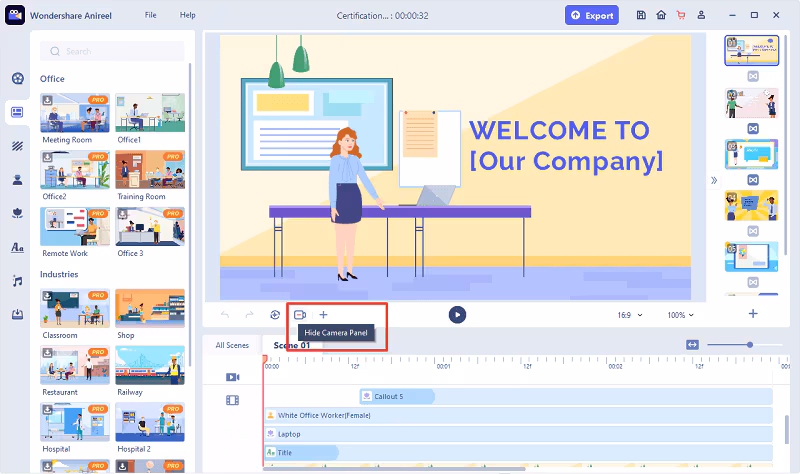This screenshot has width=800, height=474.
Task: Focus the Search input field
Action: (112, 52)
